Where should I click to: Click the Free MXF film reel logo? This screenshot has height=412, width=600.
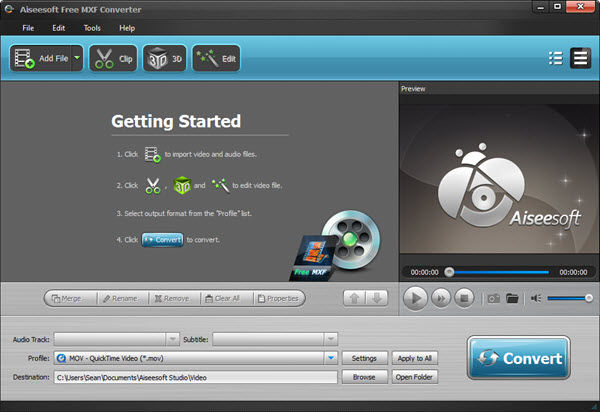(x=335, y=246)
